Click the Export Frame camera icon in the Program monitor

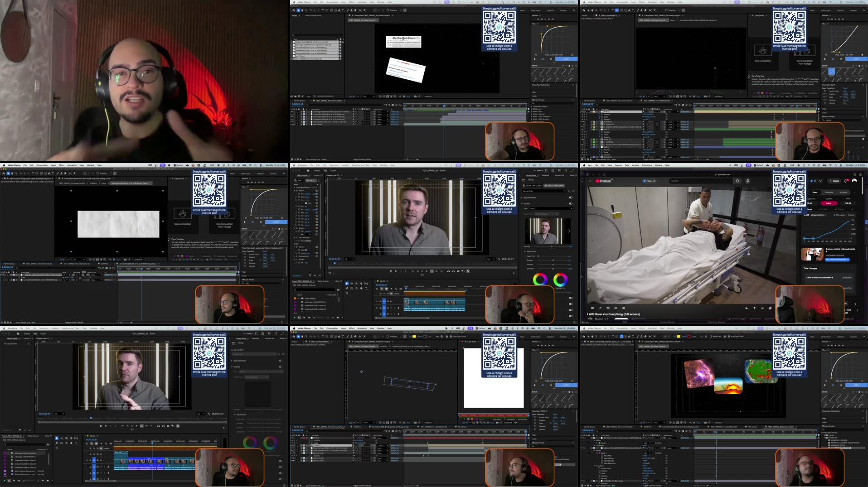pos(457,271)
